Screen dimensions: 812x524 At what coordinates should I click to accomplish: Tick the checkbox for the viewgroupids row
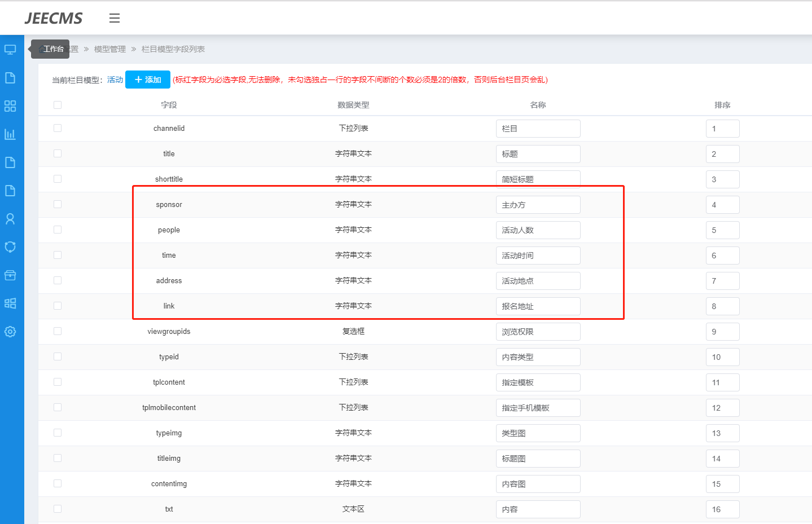click(x=58, y=331)
